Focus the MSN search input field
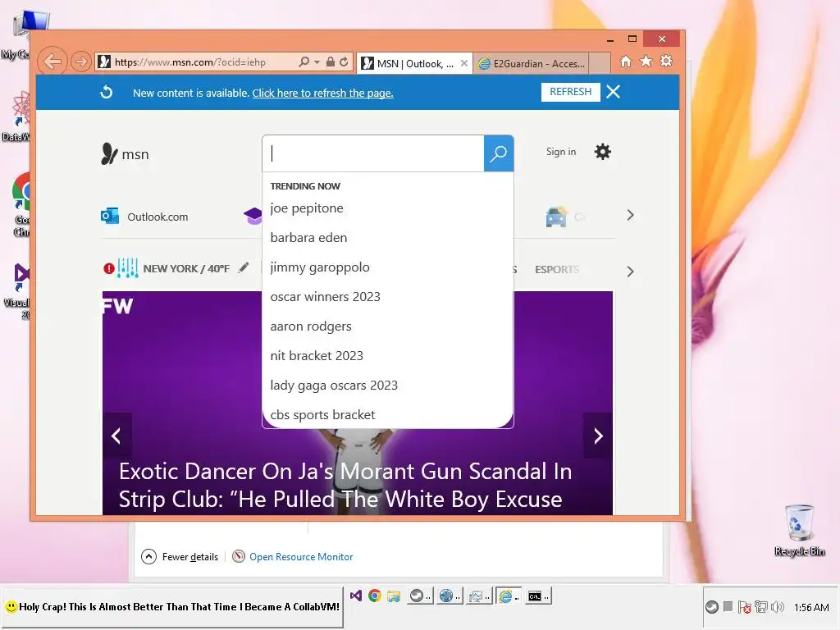This screenshot has height=630, width=840. point(373,153)
